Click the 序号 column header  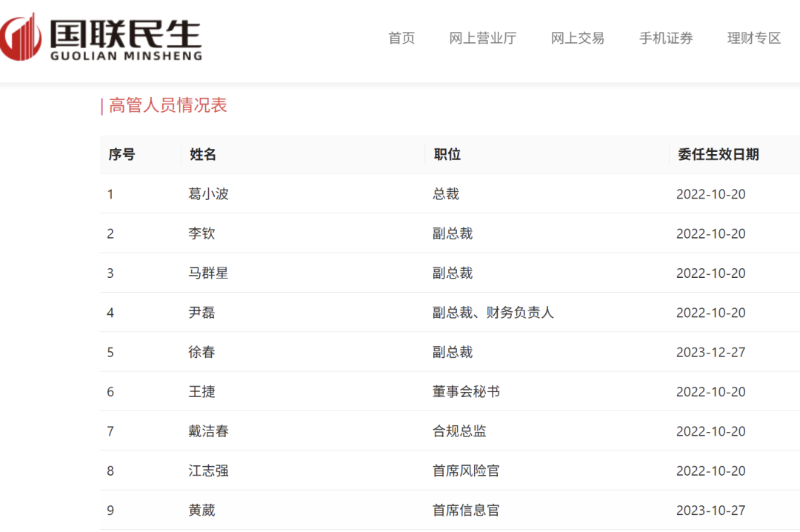pyautogui.click(x=121, y=154)
